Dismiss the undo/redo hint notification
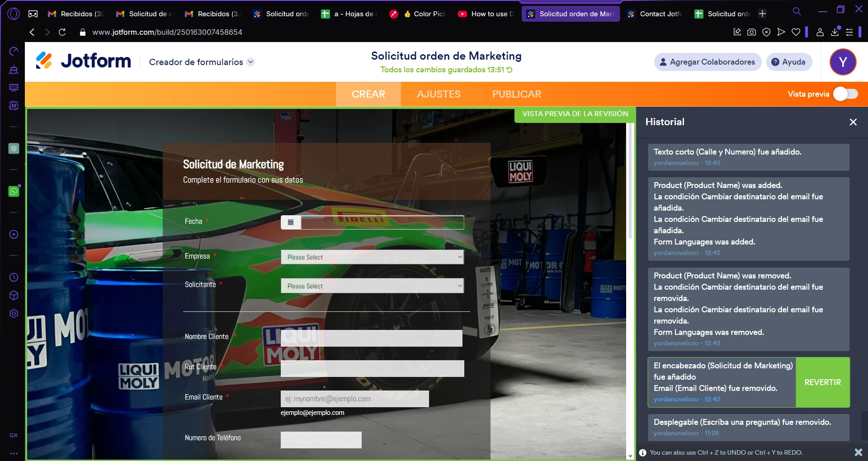This screenshot has width=868, height=461. (x=858, y=452)
